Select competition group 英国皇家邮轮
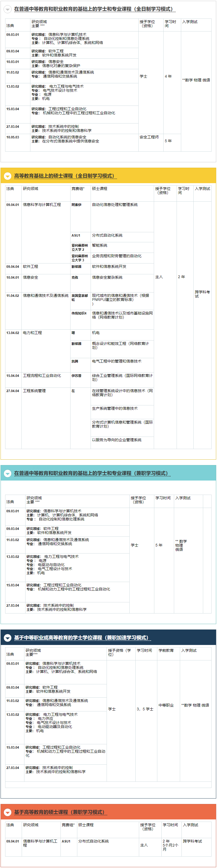 [80, 298]
